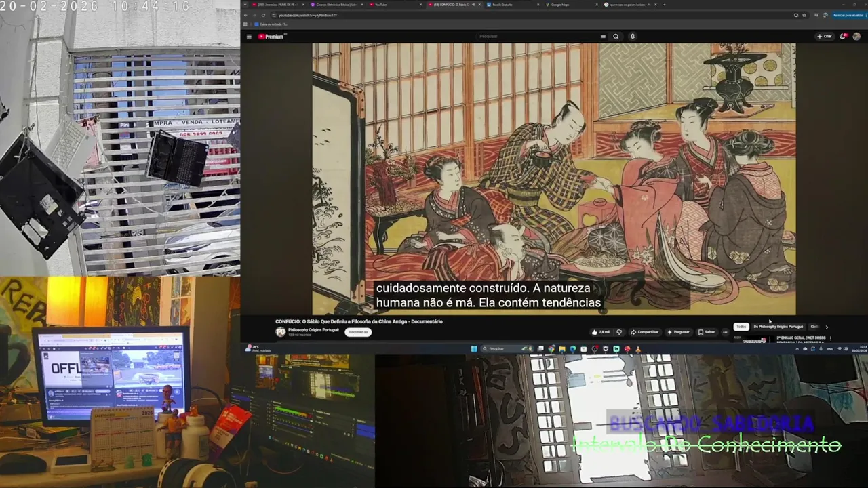Save video with Salvar button

(x=707, y=332)
